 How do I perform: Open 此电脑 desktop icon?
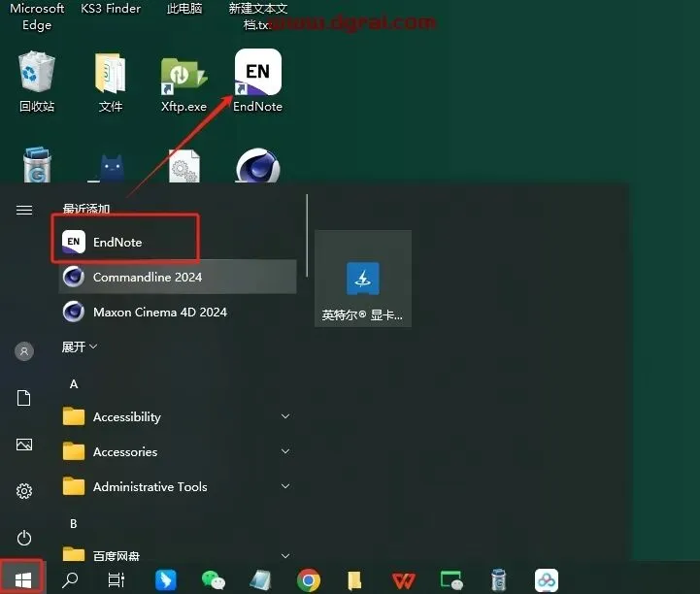pyautogui.click(x=183, y=9)
